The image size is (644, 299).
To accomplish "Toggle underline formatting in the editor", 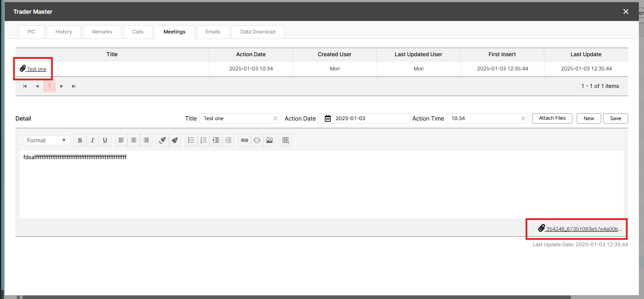I will click(105, 140).
